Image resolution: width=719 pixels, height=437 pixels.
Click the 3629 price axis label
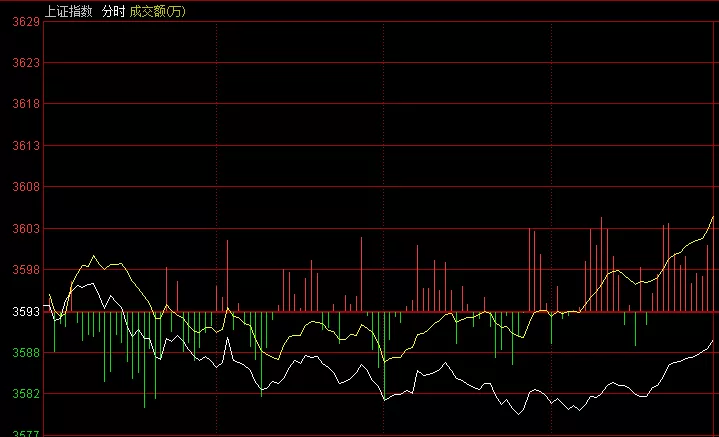pyautogui.click(x=26, y=21)
